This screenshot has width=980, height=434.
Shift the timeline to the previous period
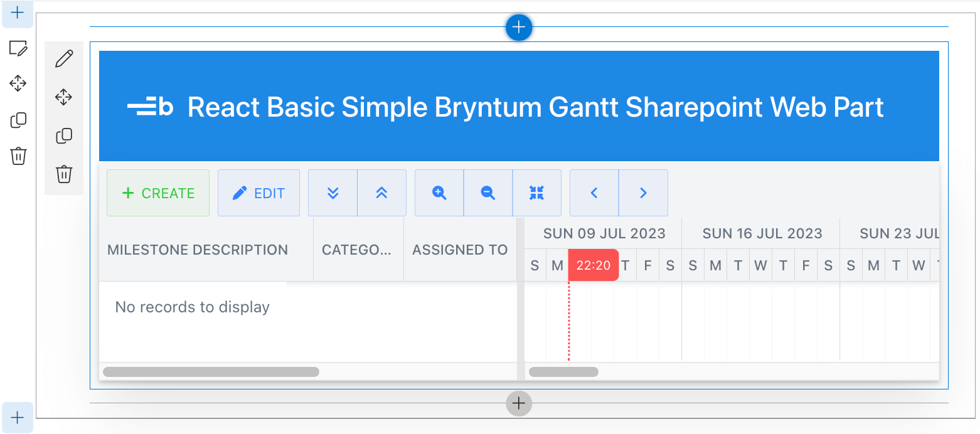coord(594,193)
